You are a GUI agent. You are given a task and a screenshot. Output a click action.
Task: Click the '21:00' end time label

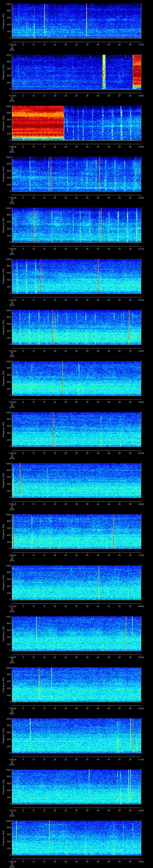coord(141,249)
